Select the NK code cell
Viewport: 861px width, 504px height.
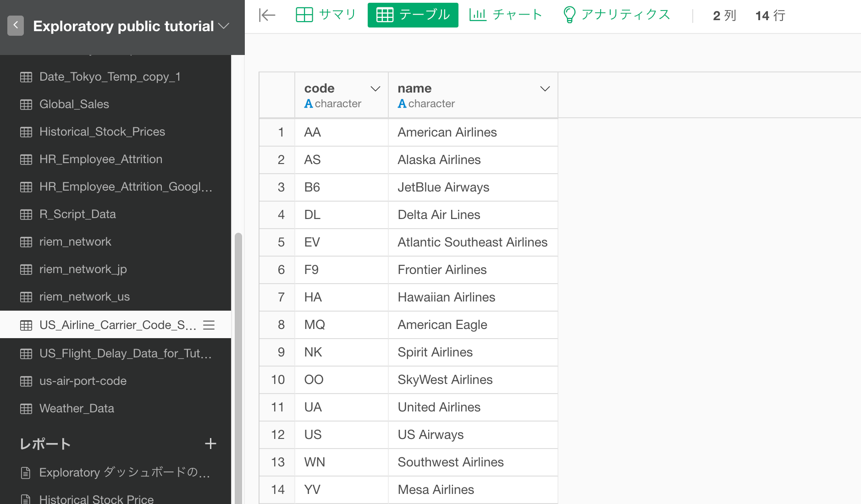(342, 352)
